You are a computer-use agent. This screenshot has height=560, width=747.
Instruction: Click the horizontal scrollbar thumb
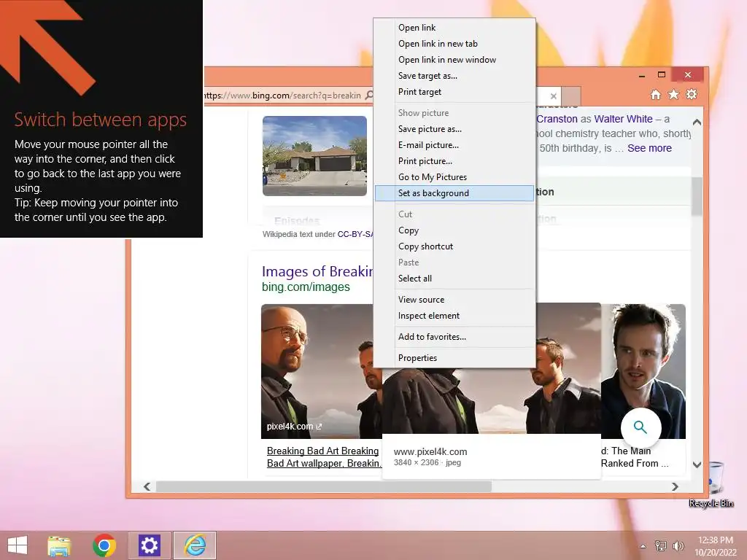[x=324, y=486]
